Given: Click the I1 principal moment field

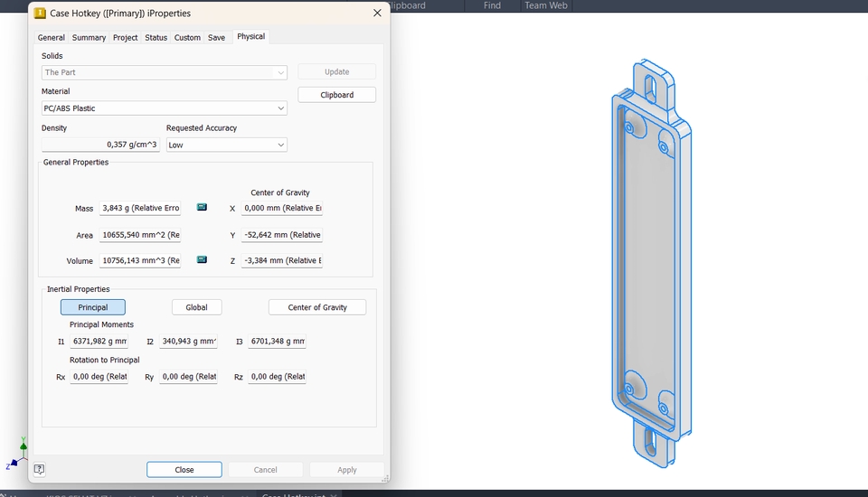Looking at the screenshot, I should coord(99,342).
